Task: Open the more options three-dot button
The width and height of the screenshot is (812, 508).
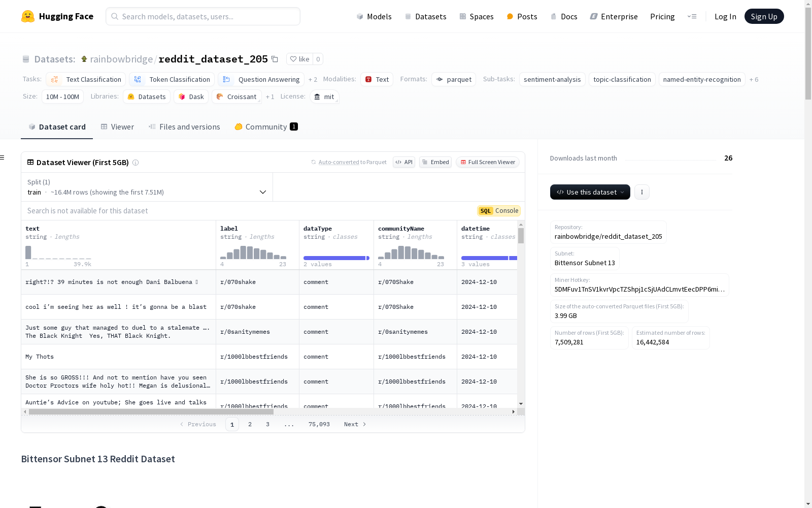Action: point(642,192)
